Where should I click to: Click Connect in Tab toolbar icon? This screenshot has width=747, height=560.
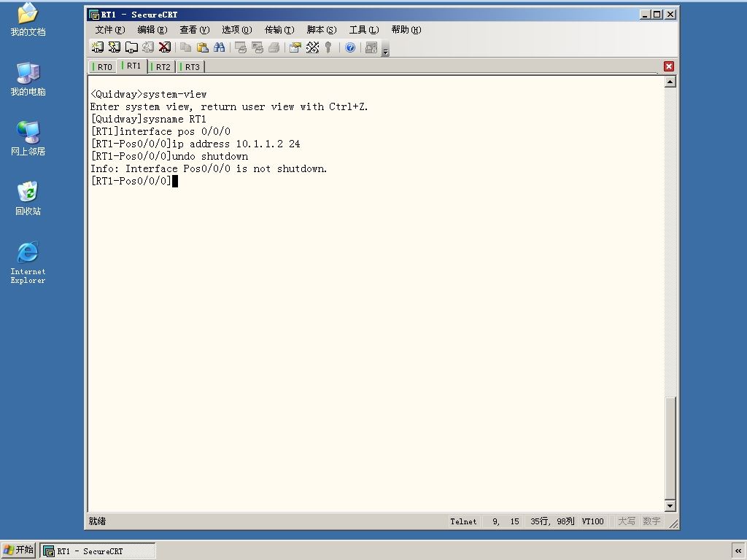[x=131, y=47]
